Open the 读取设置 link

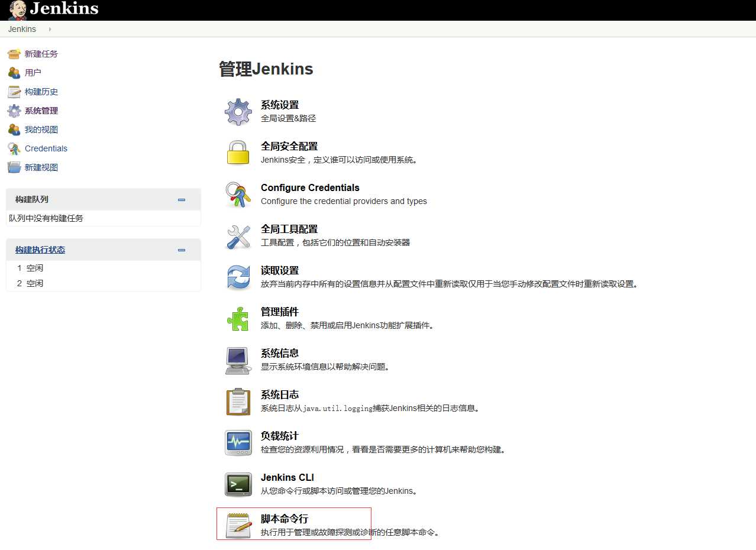pyautogui.click(x=280, y=270)
